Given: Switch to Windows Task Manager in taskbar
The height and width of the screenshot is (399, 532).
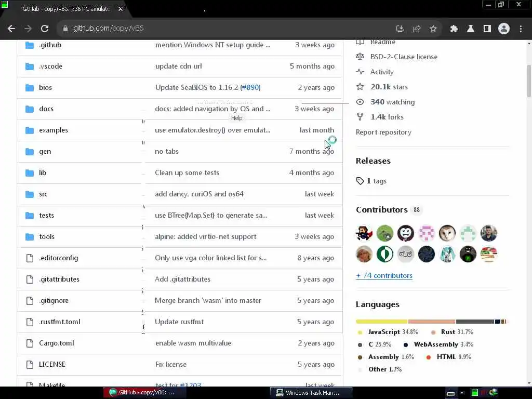Looking at the screenshot, I should coord(311,393).
